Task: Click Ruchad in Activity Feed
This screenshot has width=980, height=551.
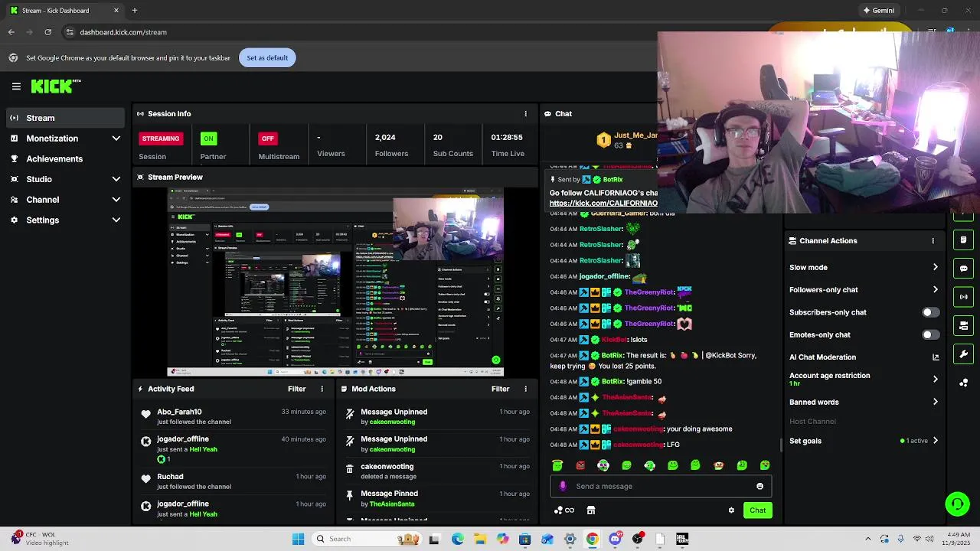Action: pyautogui.click(x=170, y=477)
